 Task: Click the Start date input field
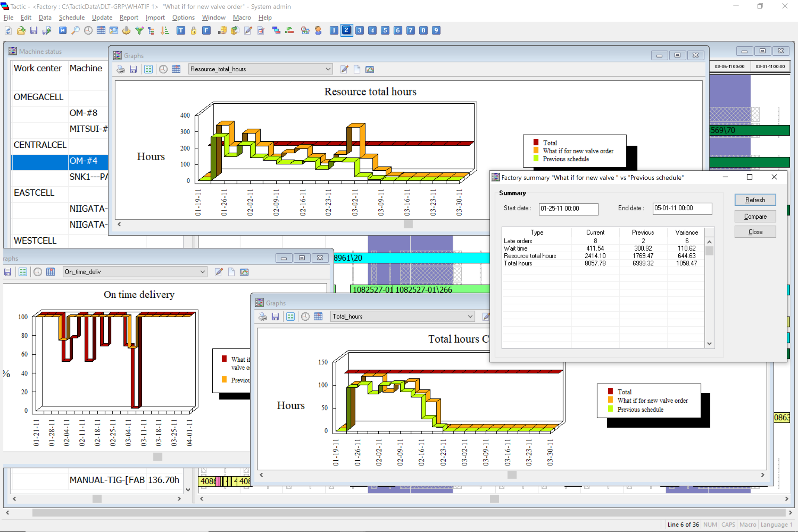(x=568, y=209)
